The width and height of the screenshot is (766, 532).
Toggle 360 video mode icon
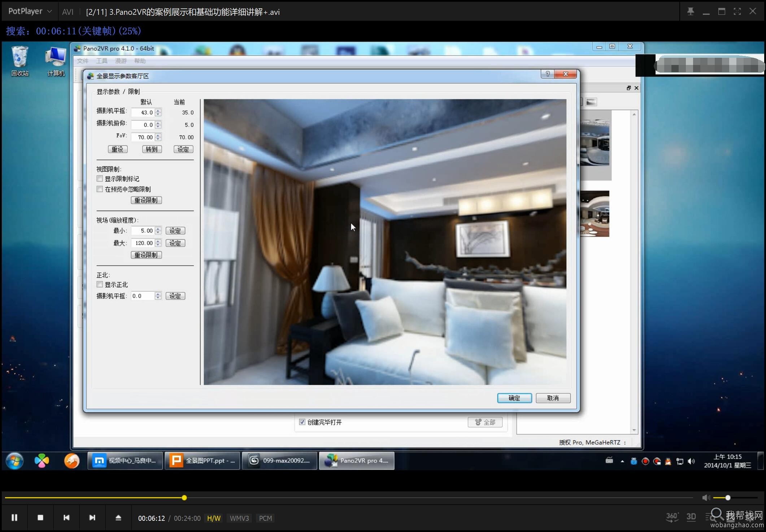(672, 516)
